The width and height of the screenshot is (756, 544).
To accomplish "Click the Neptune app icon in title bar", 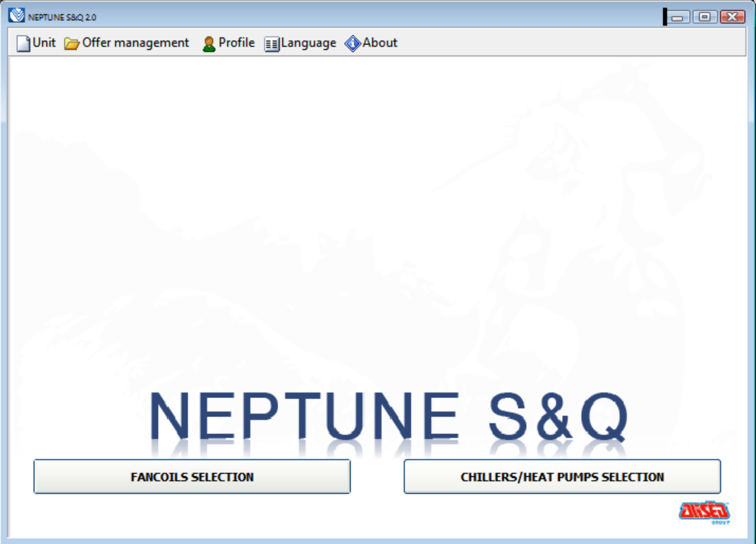I will point(16,16).
